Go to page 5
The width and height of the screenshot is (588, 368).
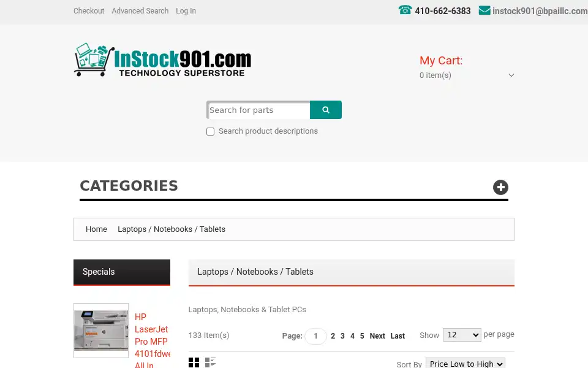tap(362, 335)
